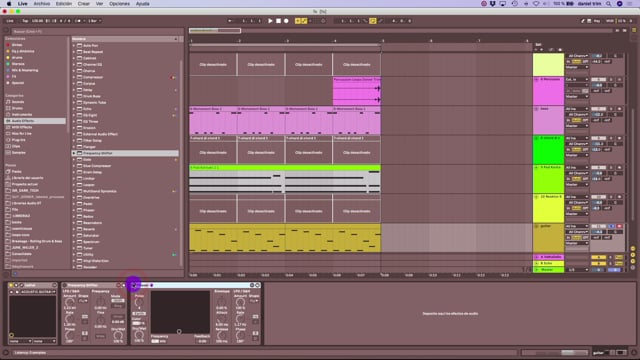Click the browser search field

tap(97, 31)
